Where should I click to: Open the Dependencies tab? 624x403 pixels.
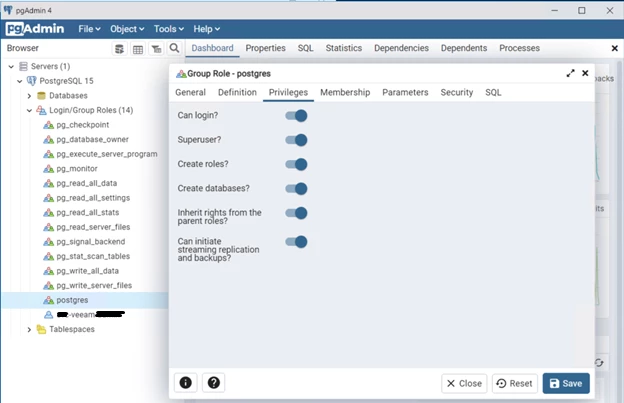click(x=401, y=48)
